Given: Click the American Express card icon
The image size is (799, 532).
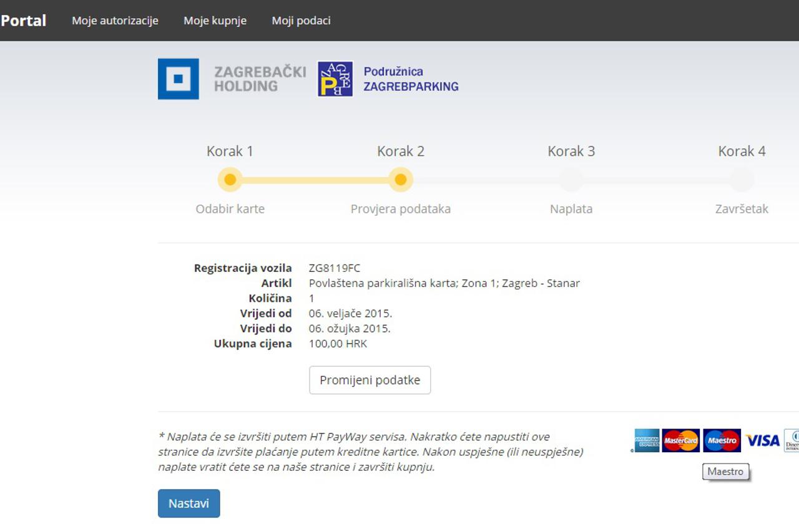Looking at the screenshot, I should (x=647, y=440).
